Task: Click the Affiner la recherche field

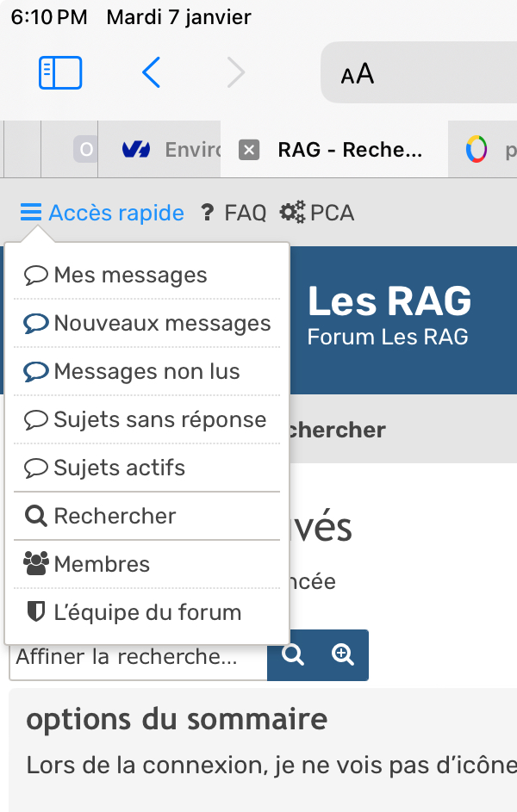Action: click(x=138, y=657)
